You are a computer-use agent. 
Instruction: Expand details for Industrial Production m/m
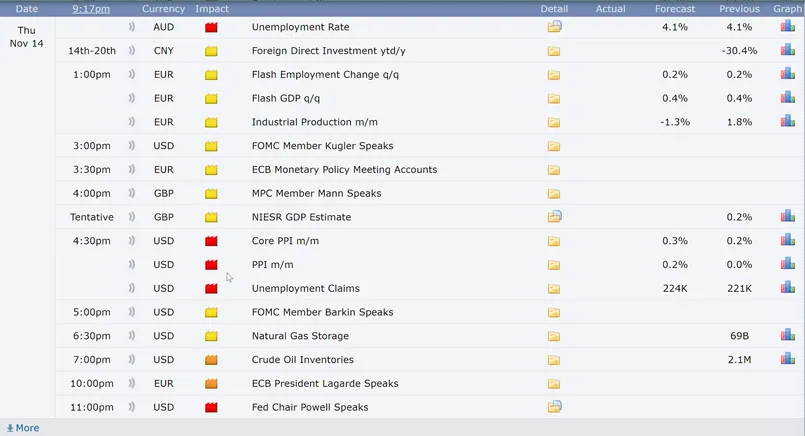(554, 122)
